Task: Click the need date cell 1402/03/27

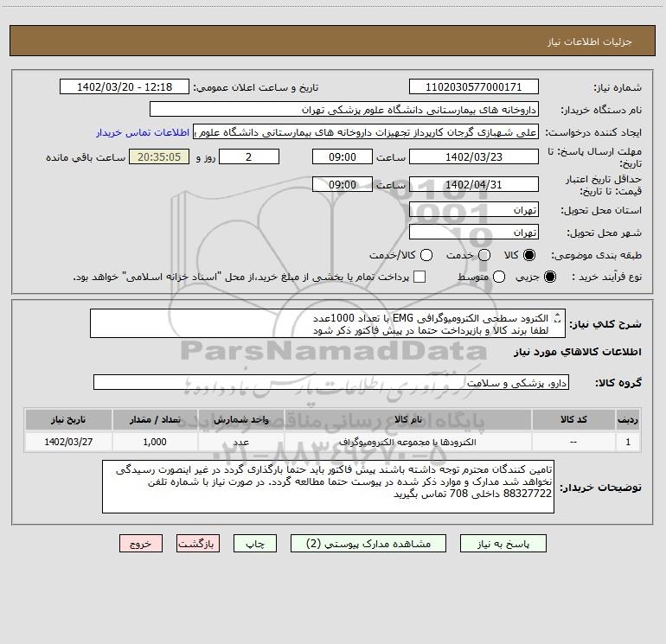Action: [68, 442]
